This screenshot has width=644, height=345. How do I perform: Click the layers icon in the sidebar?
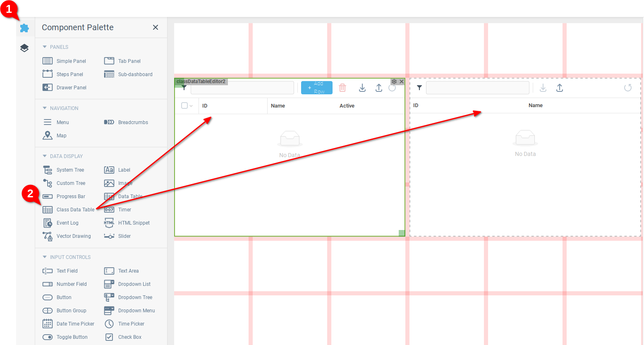[24, 48]
